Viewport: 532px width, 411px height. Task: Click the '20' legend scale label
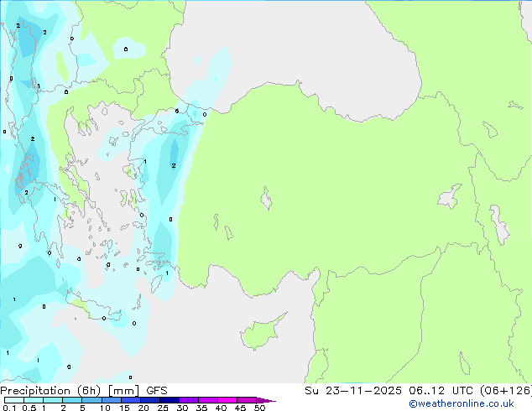(x=143, y=408)
